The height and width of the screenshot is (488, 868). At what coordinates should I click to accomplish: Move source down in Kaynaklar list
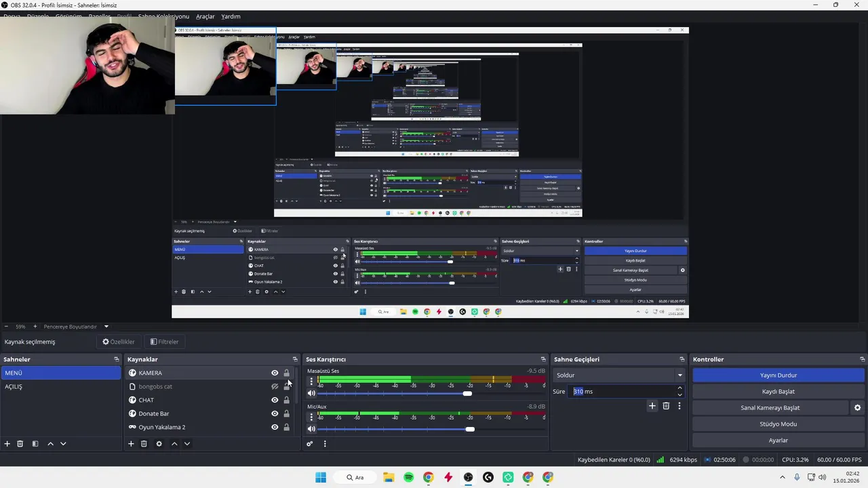click(x=187, y=444)
